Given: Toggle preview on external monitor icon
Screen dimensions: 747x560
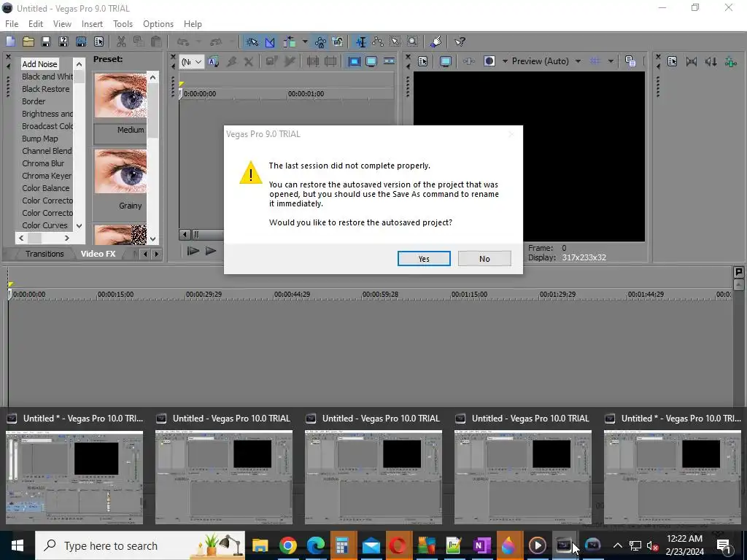Looking at the screenshot, I should (x=446, y=61).
